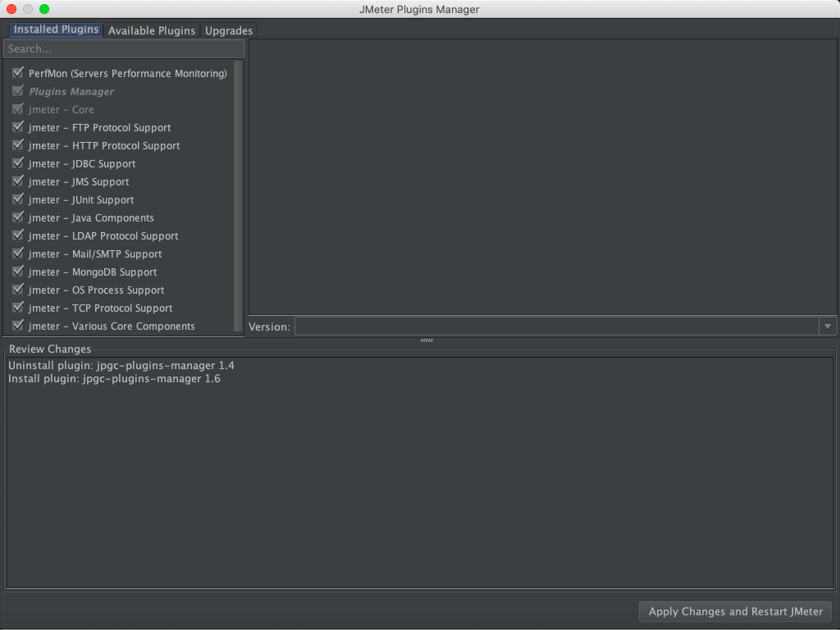This screenshot has width=840, height=630.
Task: Uncheck jmeter - TCP Protocol Support checkbox
Action: [18, 307]
